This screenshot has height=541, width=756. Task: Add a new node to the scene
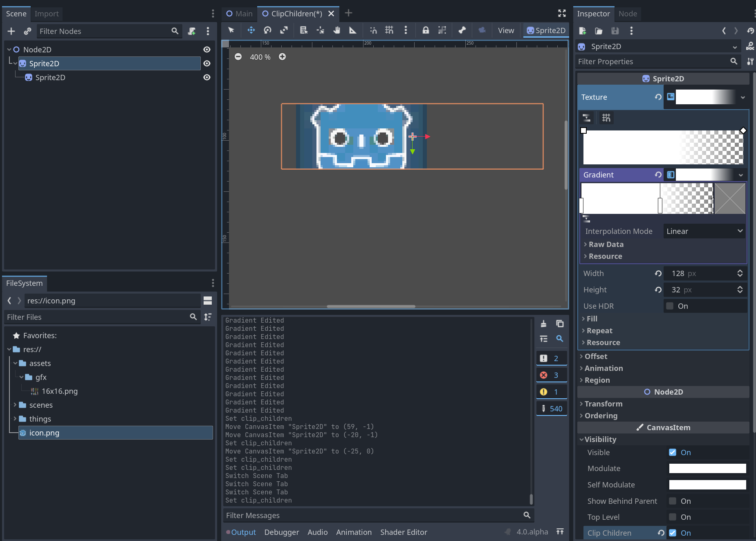point(11,31)
